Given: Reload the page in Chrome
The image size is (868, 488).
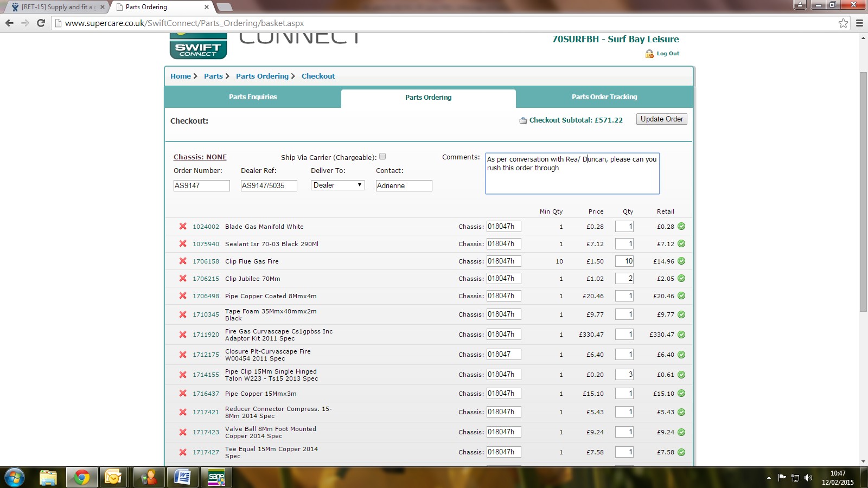Looking at the screenshot, I should click(x=41, y=23).
